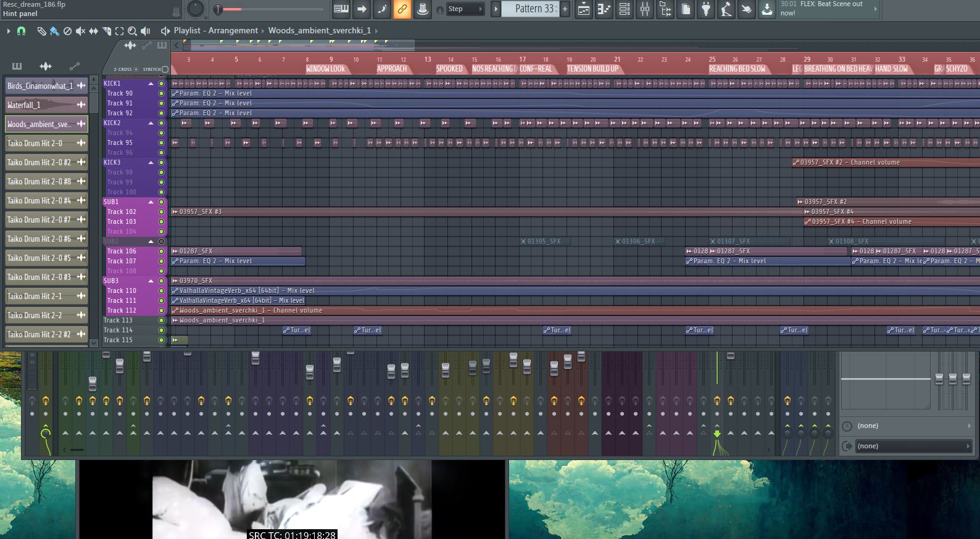
Task: Collapse the KICK1 track group arrow
Action: pos(151,84)
